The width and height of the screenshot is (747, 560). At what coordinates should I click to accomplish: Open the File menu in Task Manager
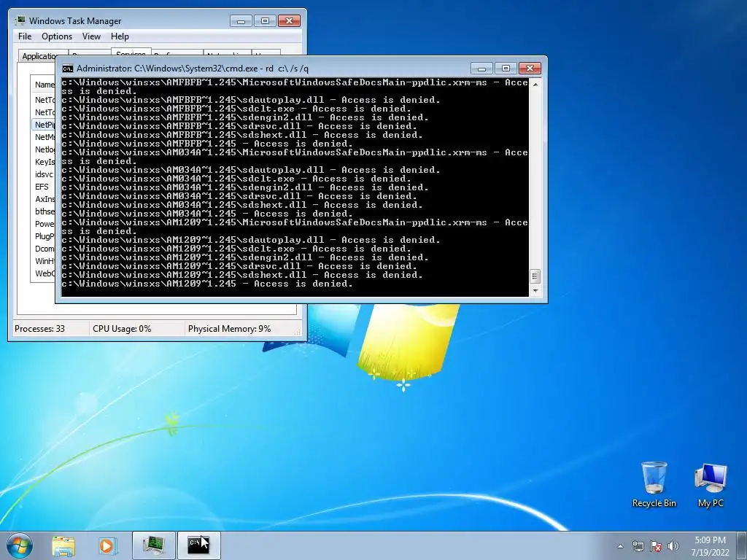25,36
